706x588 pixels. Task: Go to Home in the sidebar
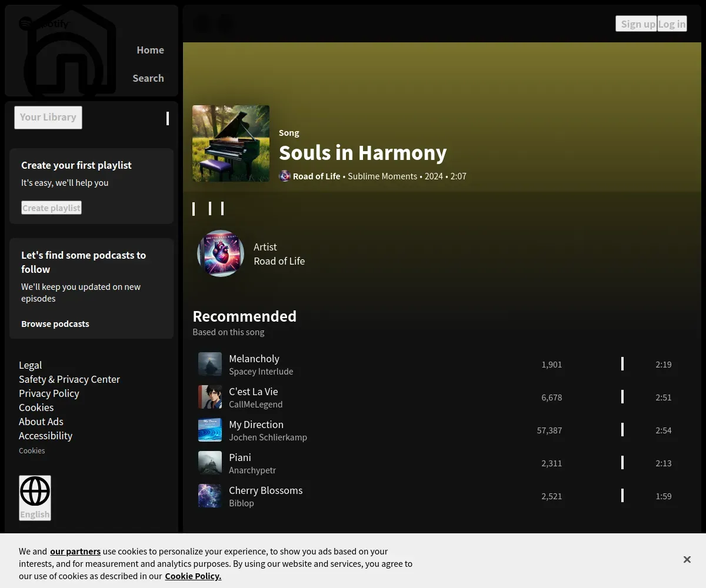coord(150,50)
